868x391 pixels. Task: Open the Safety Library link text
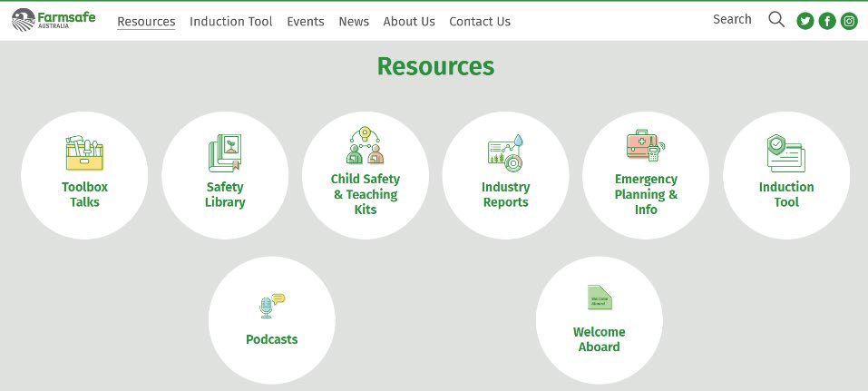click(x=225, y=194)
